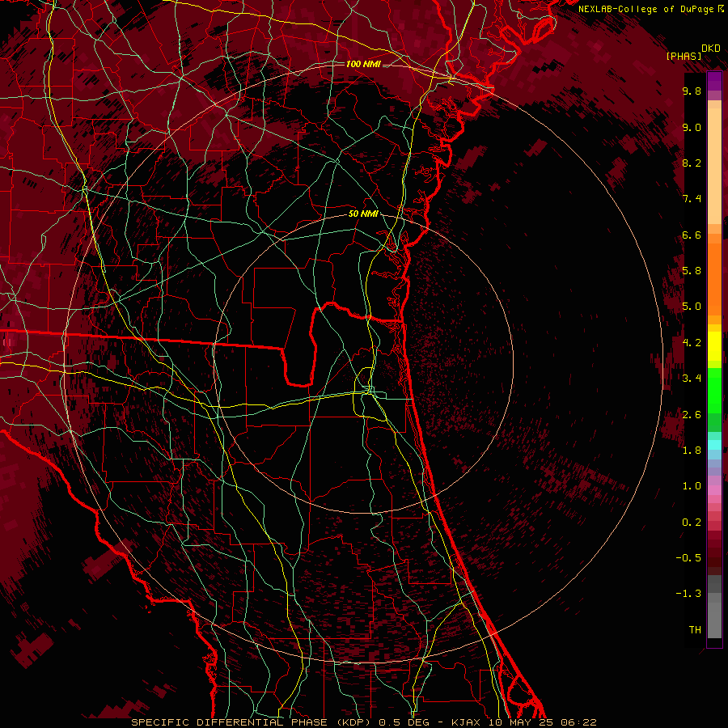728x728 pixels.
Task: Click the -0.5 scale value label
Action: (688, 557)
